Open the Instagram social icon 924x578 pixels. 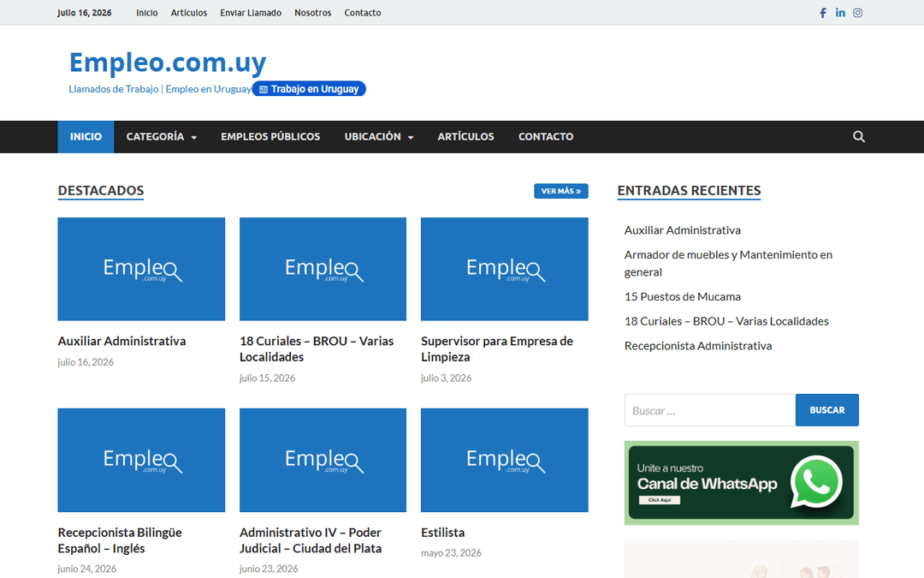pyautogui.click(x=857, y=13)
